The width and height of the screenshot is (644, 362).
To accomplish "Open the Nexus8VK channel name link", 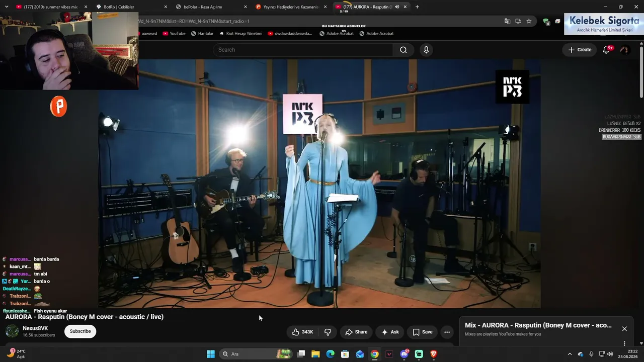I will (x=35, y=328).
